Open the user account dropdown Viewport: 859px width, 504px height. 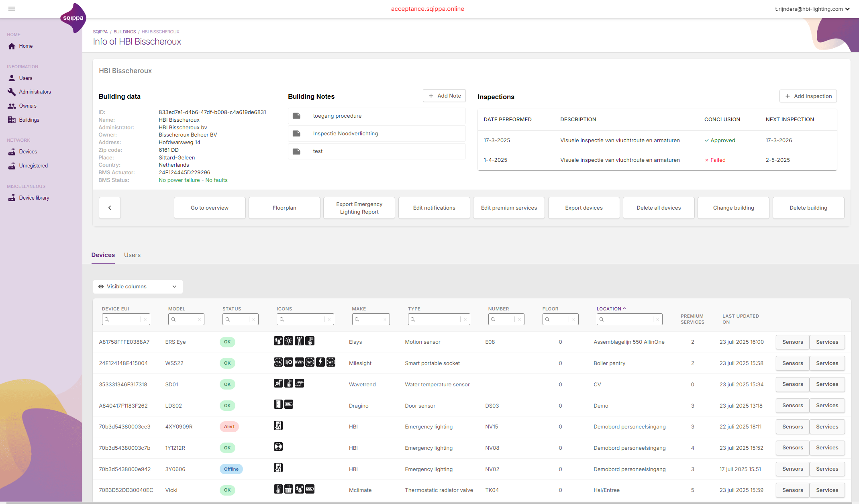point(812,9)
